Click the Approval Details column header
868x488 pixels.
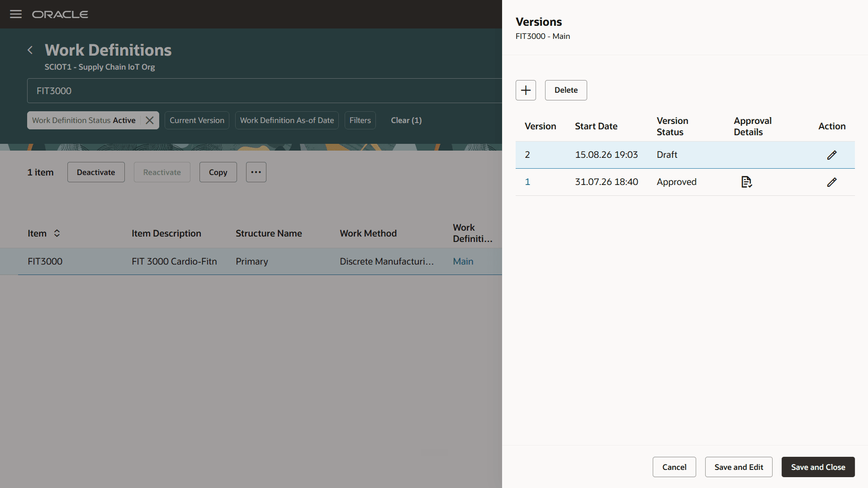tap(752, 126)
